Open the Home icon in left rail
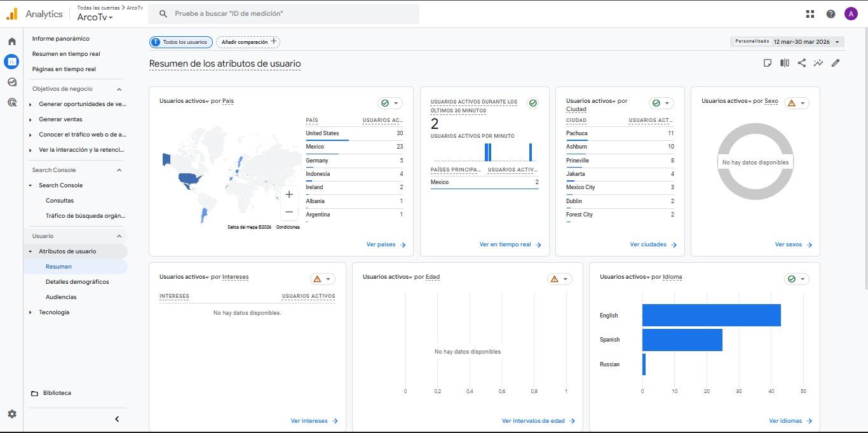 11,41
